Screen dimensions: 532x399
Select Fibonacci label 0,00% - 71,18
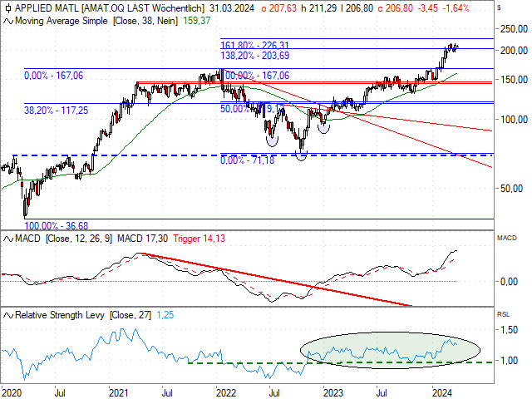[248, 160]
